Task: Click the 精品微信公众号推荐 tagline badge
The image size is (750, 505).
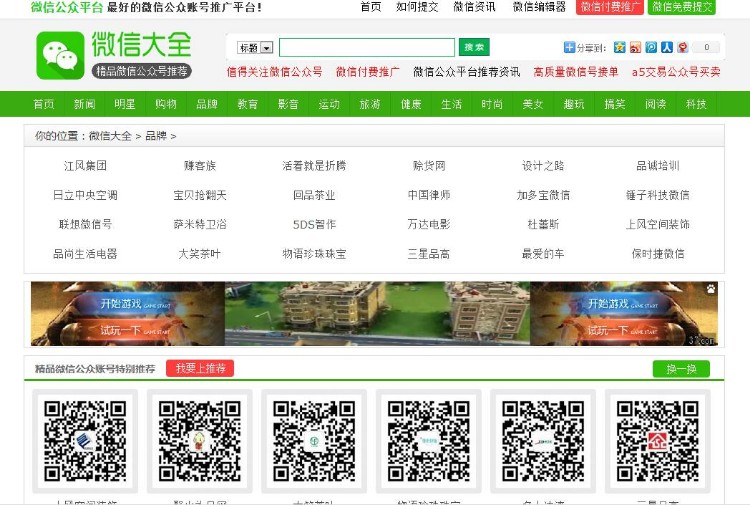Action: 142,71
